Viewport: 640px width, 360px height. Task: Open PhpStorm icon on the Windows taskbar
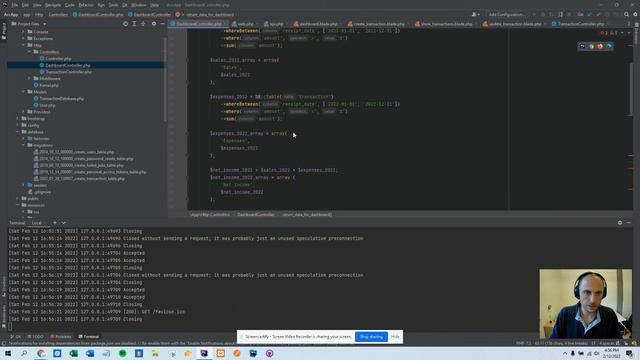(204, 353)
